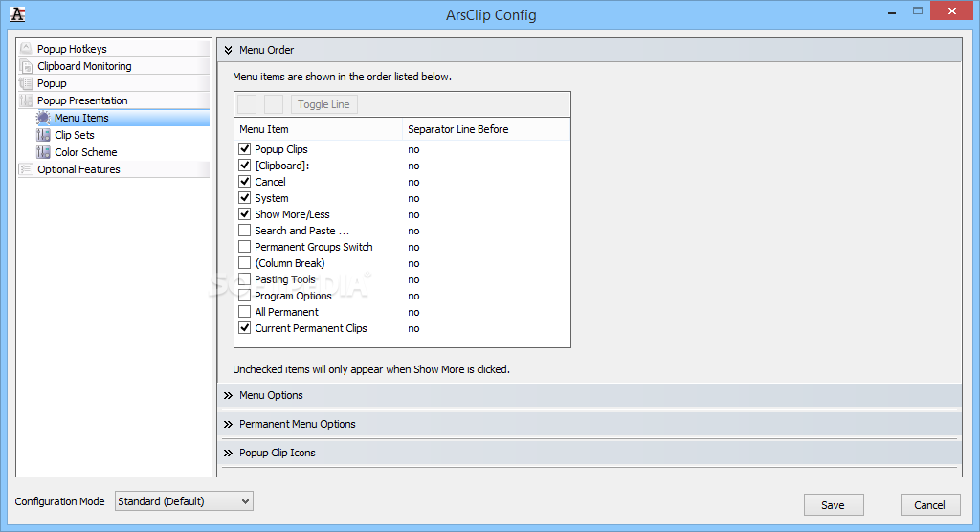Click the Toggle Line button
This screenshot has height=532, width=980.
(x=323, y=104)
